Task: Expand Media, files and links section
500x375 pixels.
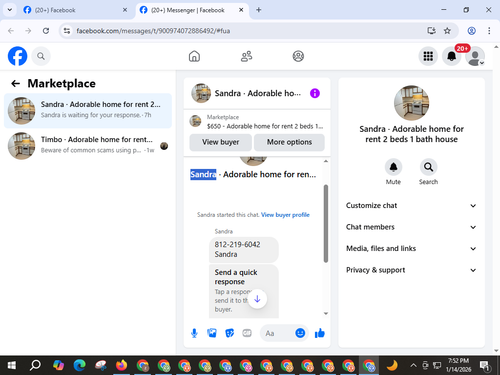Action: 411,249
